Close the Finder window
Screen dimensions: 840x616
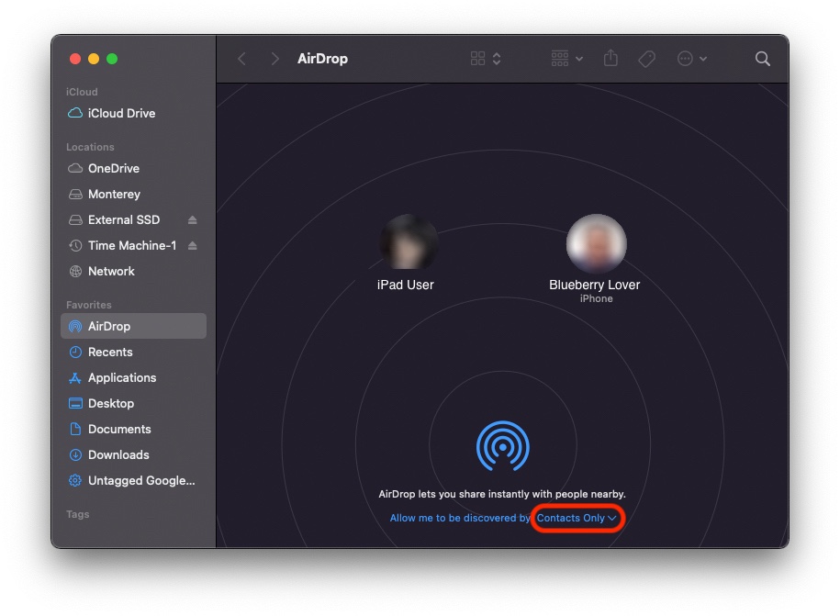click(x=75, y=59)
